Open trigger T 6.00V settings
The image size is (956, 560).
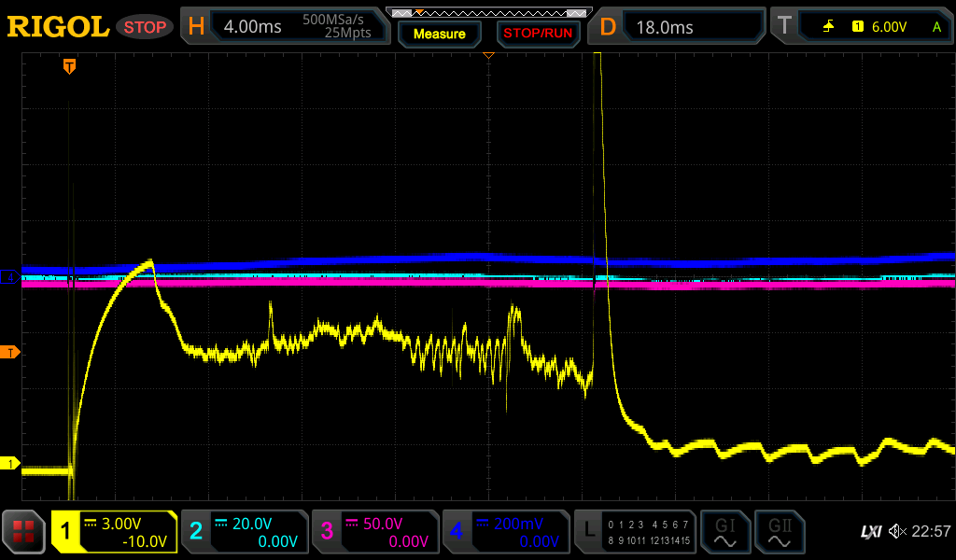(x=859, y=27)
